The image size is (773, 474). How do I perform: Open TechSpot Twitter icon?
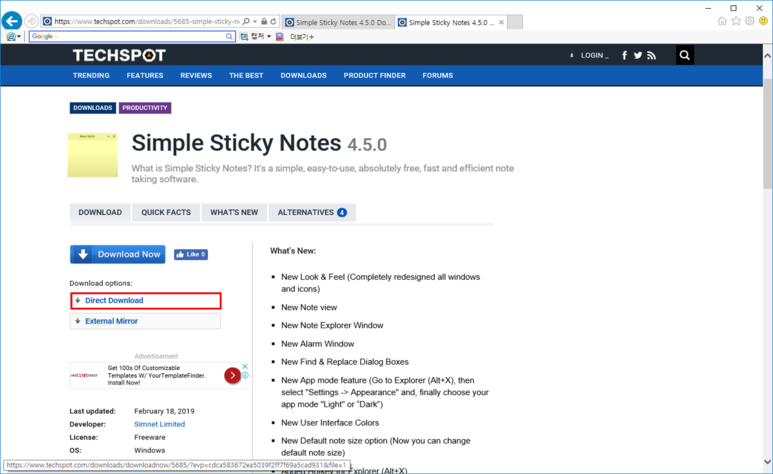638,55
